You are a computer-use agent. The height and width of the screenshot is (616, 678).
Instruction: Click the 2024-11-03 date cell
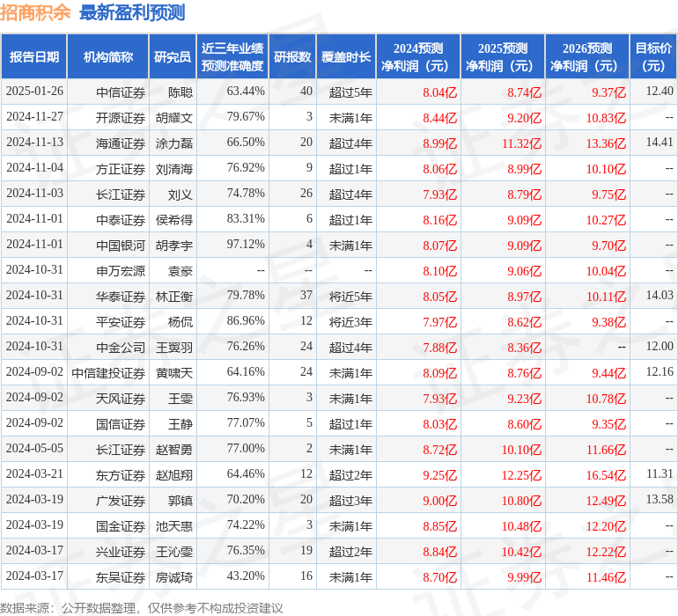coord(34,194)
